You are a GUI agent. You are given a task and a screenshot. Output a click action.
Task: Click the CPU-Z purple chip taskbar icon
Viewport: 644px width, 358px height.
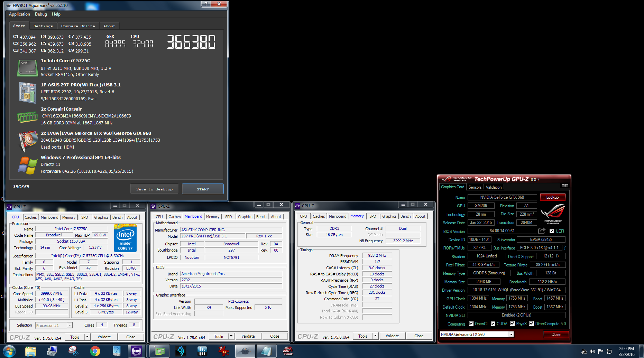[137, 351]
